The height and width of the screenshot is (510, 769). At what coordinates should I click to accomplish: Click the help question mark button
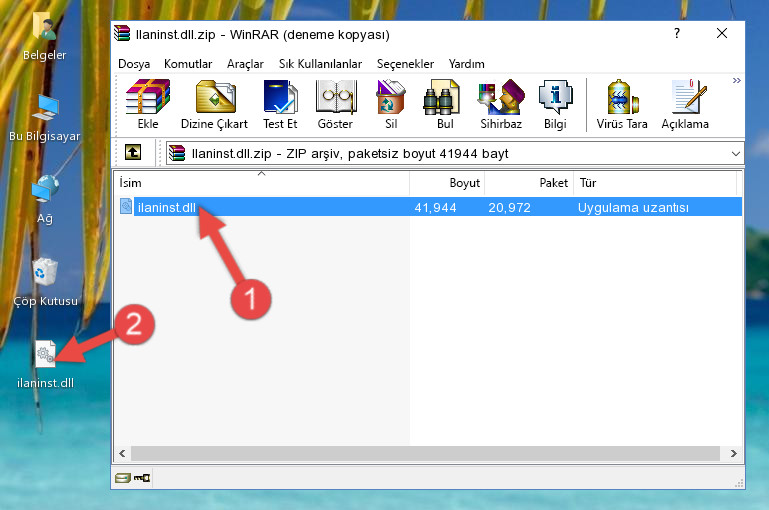677,33
